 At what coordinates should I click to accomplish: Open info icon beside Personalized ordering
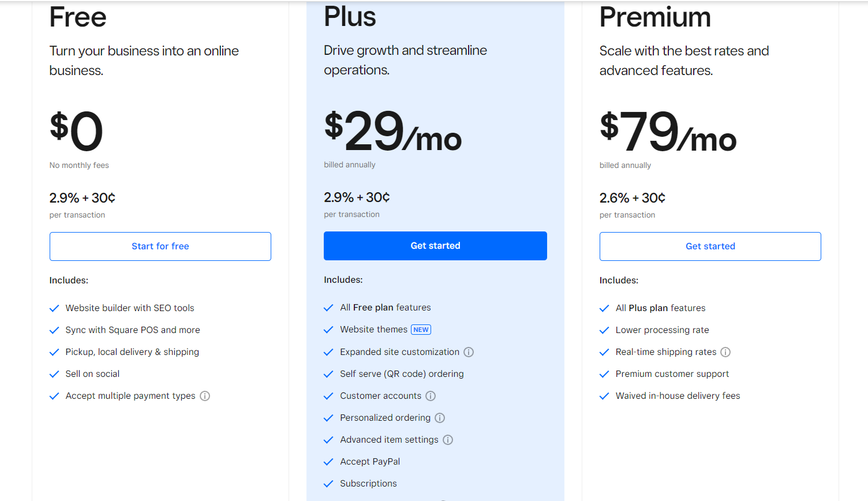440,418
